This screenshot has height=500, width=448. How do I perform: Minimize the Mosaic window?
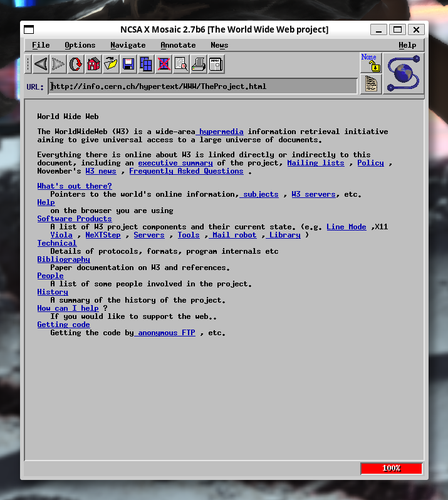[x=378, y=29]
